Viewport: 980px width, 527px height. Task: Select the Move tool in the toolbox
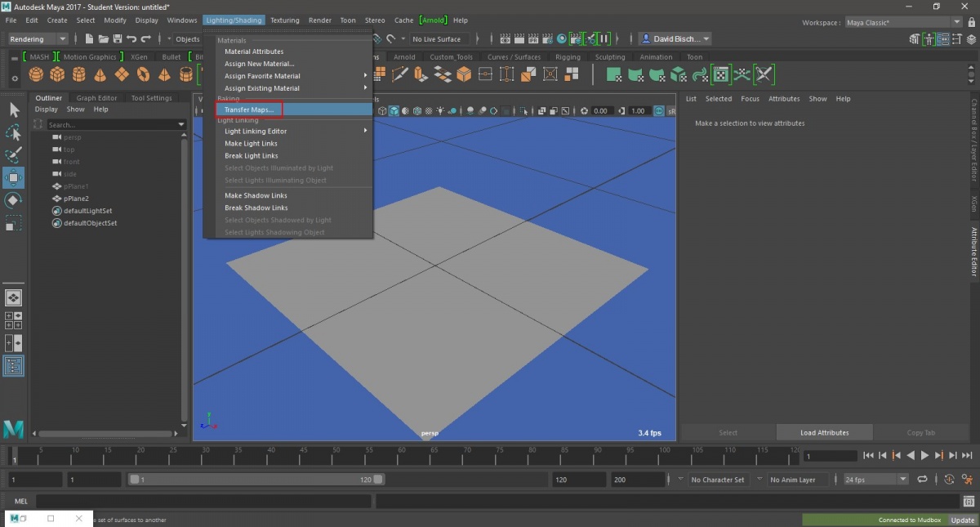13,177
